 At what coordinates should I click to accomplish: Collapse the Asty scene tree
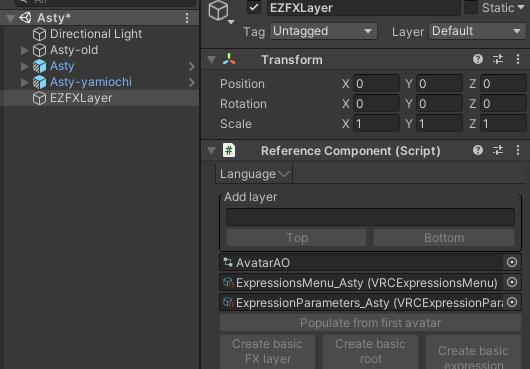tap(10, 18)
